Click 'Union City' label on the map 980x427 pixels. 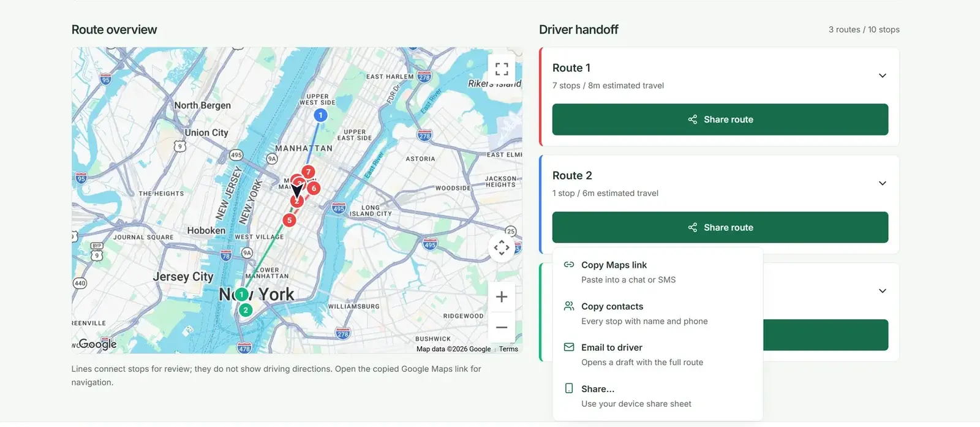(206, 132)
